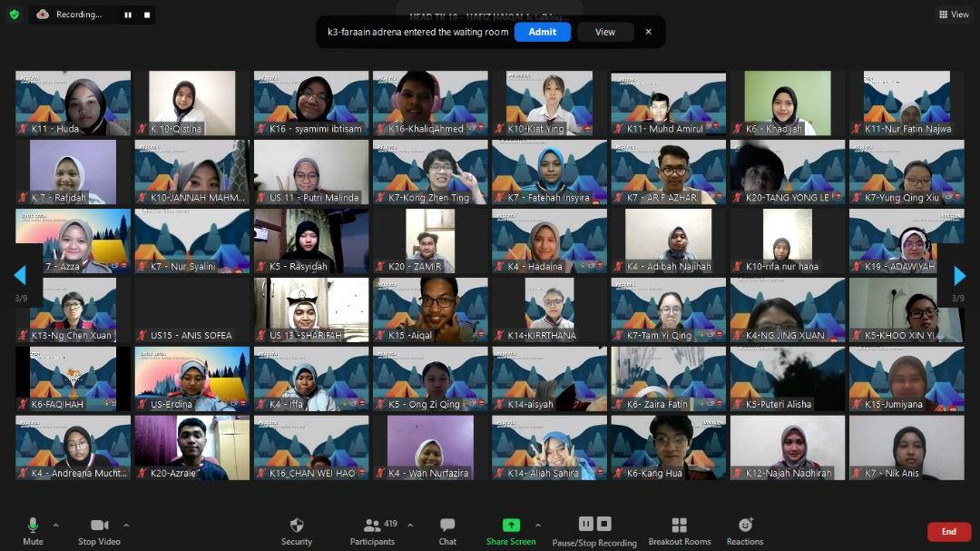Select K11 - Huda's video tile
The image size is (980, 551).
[x=73, y=103]
